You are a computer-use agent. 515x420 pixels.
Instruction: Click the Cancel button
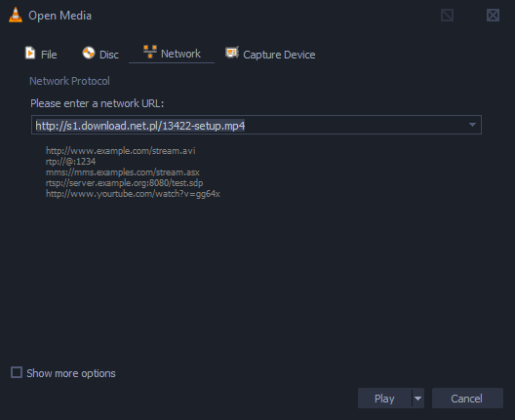point(467,399)
